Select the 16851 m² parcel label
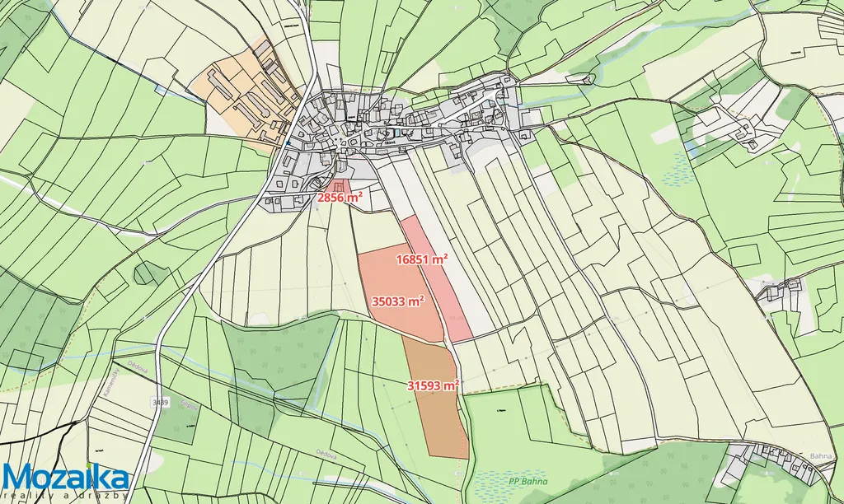The height and width of the screenshot is (504, 844). (421, 259)
